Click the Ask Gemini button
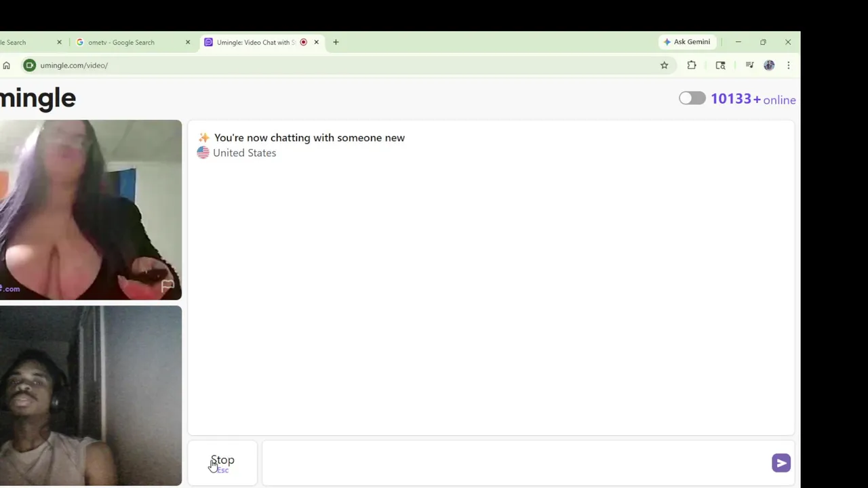 coord(686,42)
